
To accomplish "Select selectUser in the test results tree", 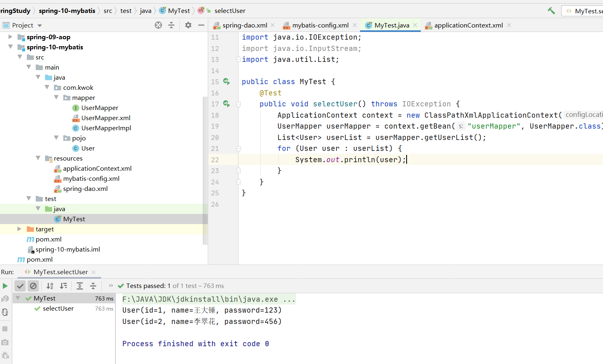I will [x=58, y=309].
